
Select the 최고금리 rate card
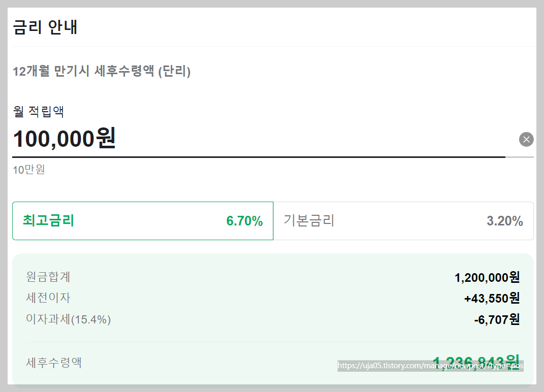coord(142,221)
